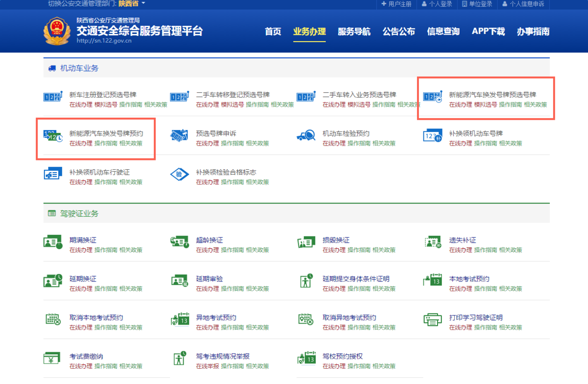Click 个人登录 in the top bar
This screenshot has width=588, height=384.
point(437,4)
